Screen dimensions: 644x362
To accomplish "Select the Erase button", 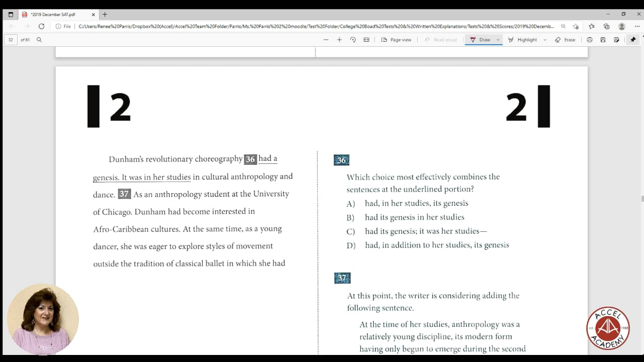I will point(565,40).
